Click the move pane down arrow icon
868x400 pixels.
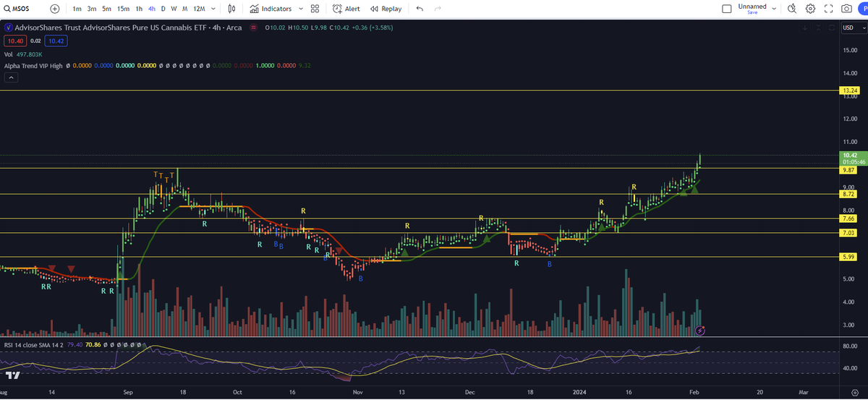click(x=804, y=27)
